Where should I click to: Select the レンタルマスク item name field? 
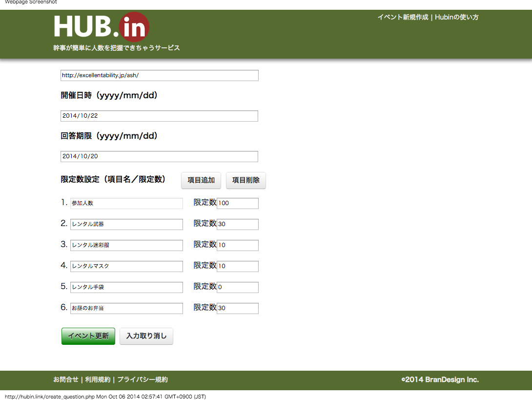[126, 266]
